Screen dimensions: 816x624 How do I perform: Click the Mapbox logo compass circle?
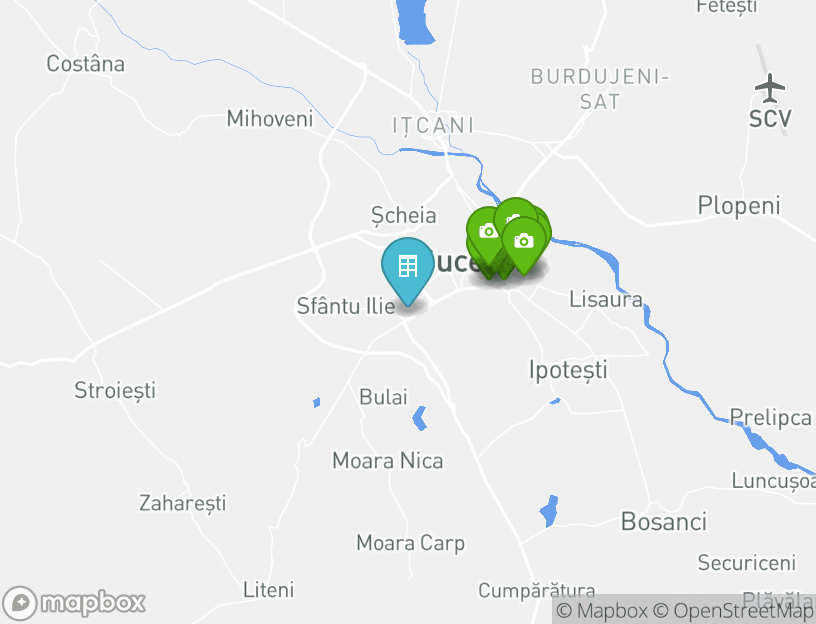coord(20,603)
